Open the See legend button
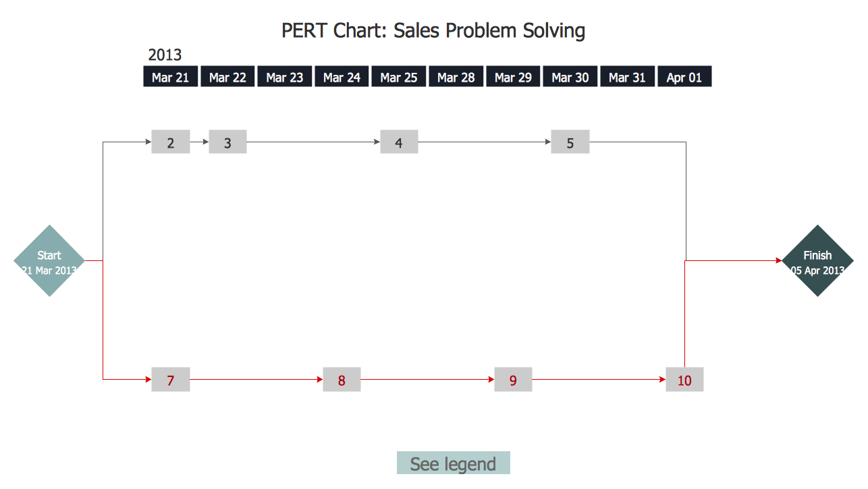Image resolution: width=868 pixels, height=489 pixels. point(454,463)
